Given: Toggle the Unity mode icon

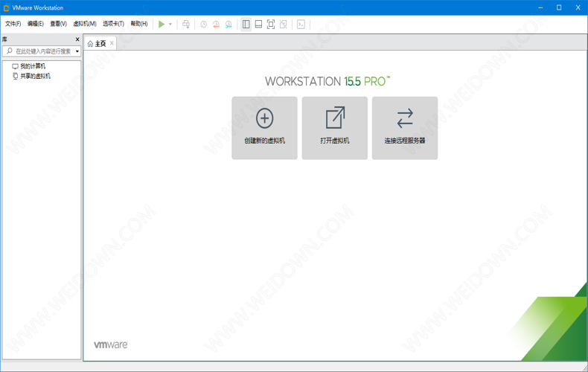Looking at the screenshot, I should 284,24.
